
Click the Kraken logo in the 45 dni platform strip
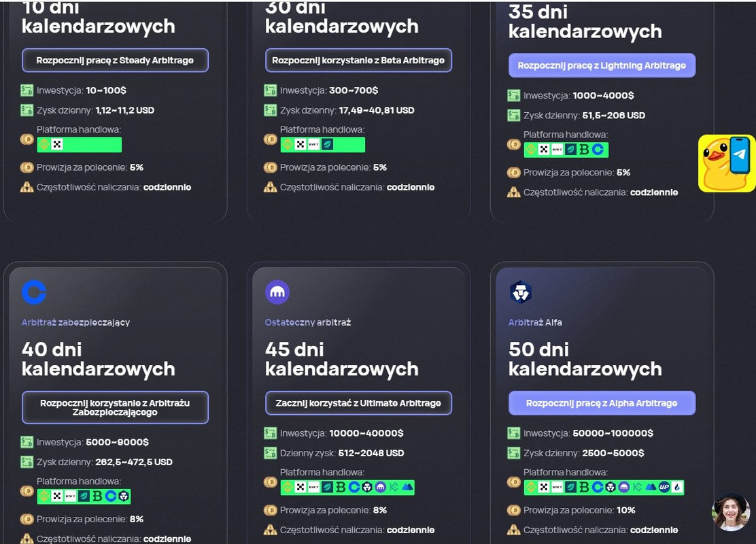pyautogui.click(x=381, y=488)
